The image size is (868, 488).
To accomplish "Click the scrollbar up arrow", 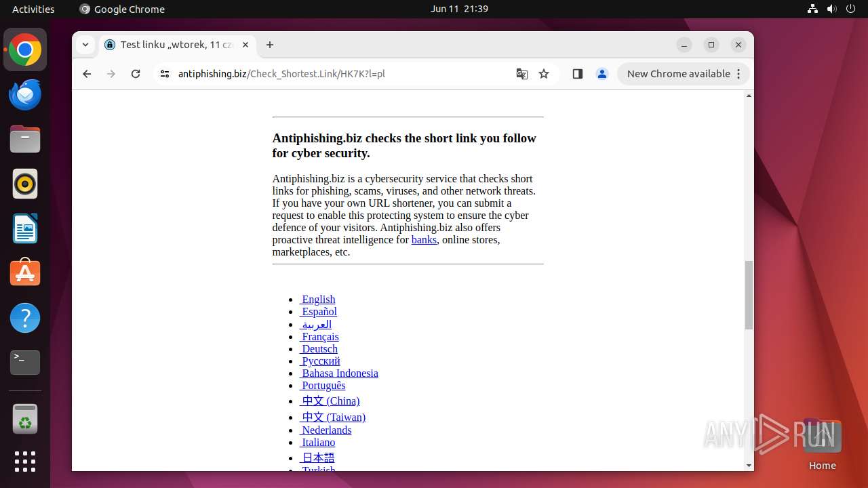I will coord(749,96).
